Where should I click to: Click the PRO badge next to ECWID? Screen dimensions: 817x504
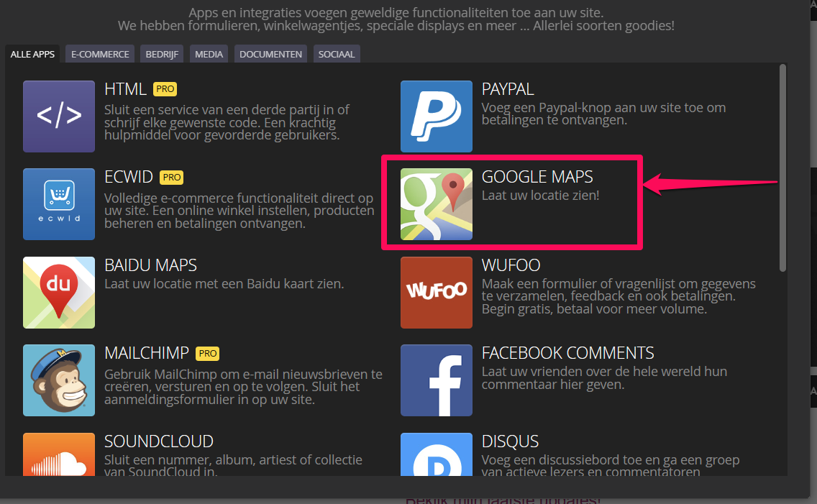point(171,177)
